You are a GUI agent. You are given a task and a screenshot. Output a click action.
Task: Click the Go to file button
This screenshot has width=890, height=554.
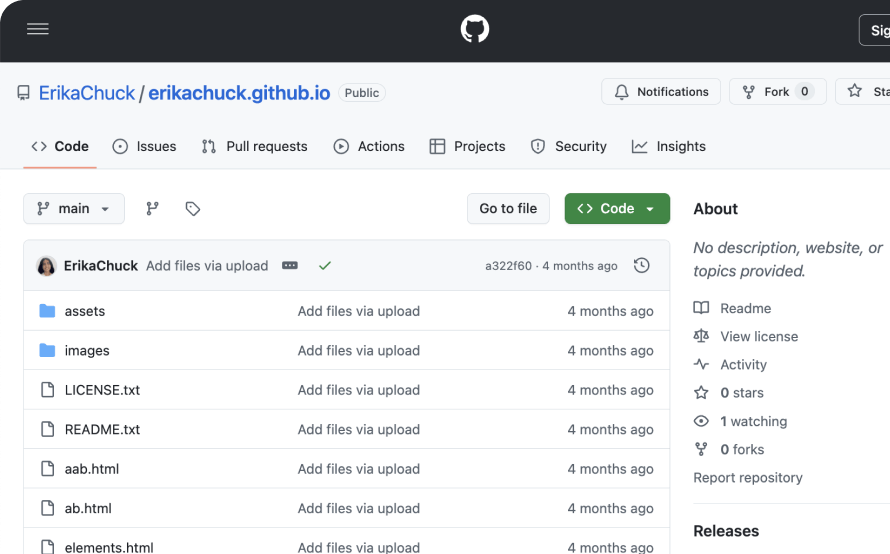[x=508, y=208]
